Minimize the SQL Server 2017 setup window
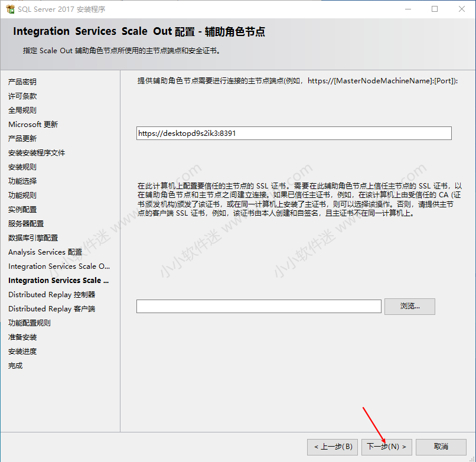 click(408, 9)
